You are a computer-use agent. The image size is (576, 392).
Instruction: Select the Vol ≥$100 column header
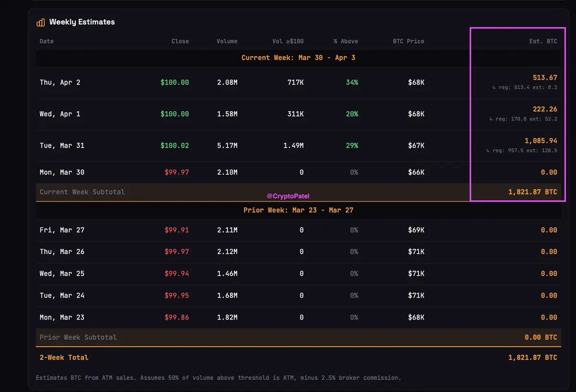(288, 41)
